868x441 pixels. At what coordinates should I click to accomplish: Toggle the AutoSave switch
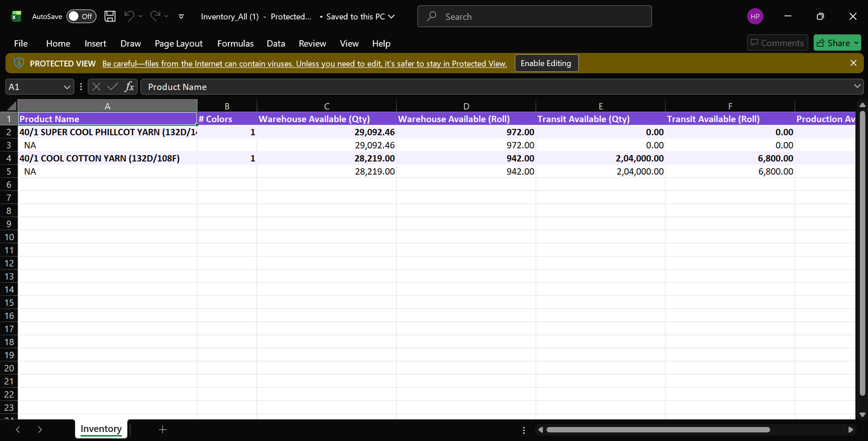[82, 16]
